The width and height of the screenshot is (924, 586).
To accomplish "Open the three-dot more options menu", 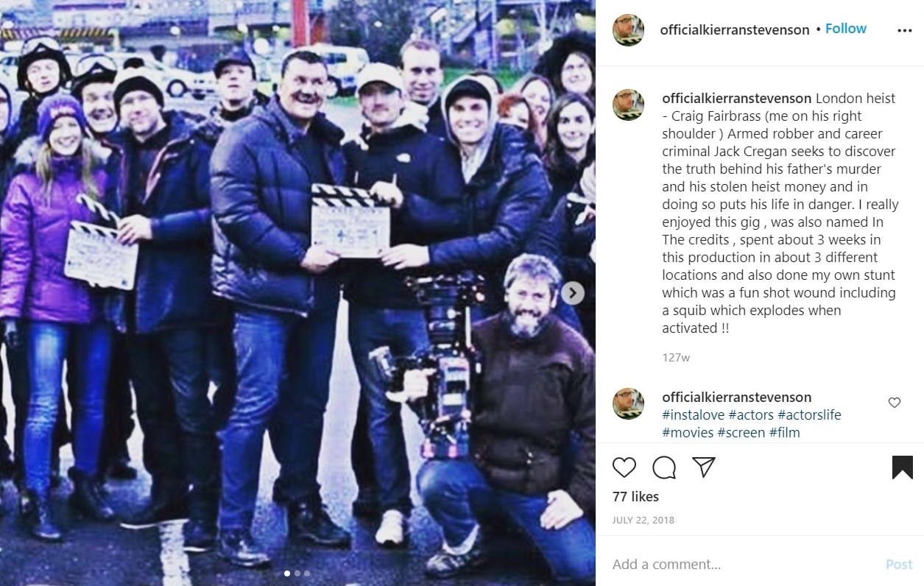I will 905,30.
